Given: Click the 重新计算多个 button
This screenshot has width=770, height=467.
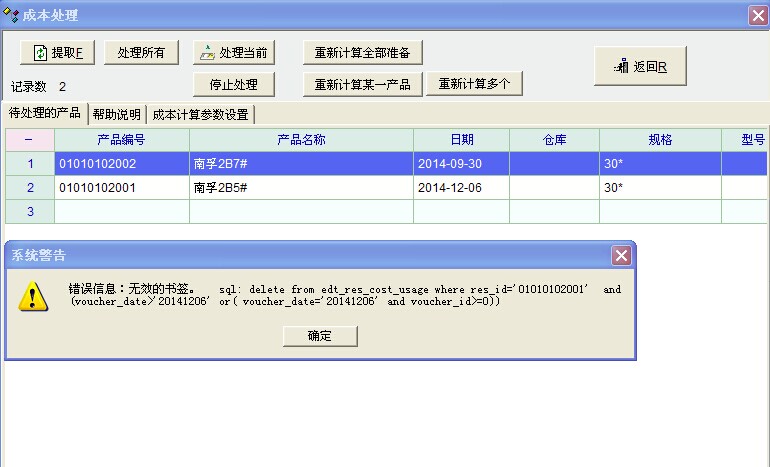Looking at the screenshot, I should 475,84.
